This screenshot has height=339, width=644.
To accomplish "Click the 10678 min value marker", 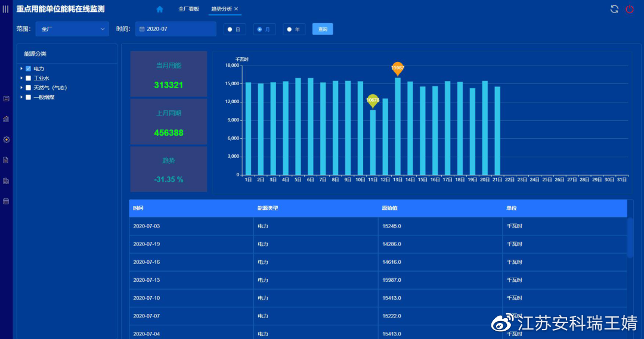I will click(373, 101).
